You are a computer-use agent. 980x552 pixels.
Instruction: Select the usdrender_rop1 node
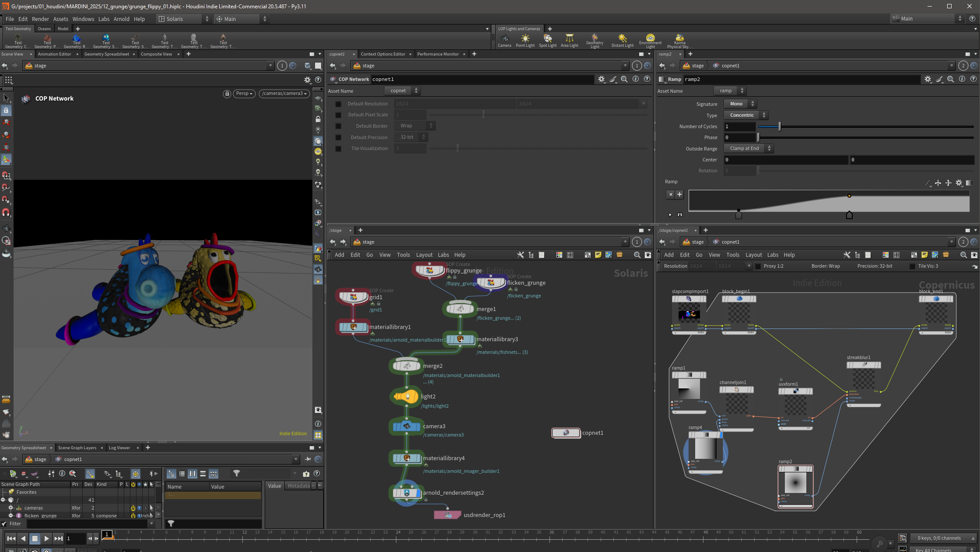pos(448,515)
